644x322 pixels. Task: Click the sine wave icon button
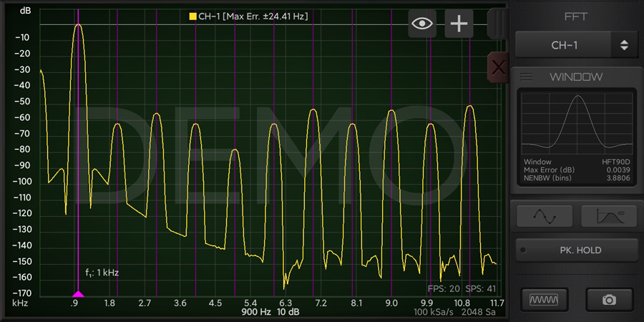pyautogui.click(x=545, y=215)
